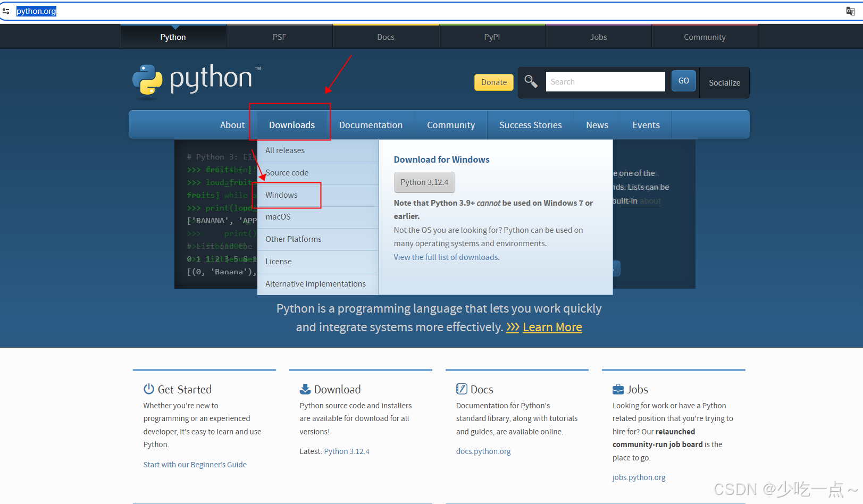Click the Docs section heading

click(x=482, y=390)
